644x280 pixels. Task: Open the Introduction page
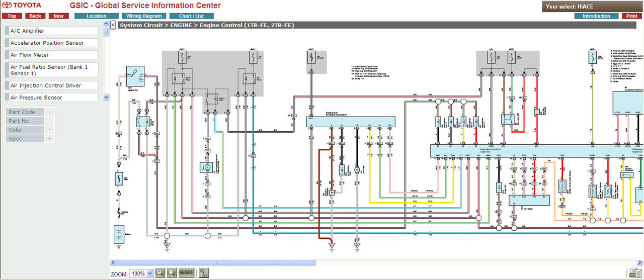[596, 16]
